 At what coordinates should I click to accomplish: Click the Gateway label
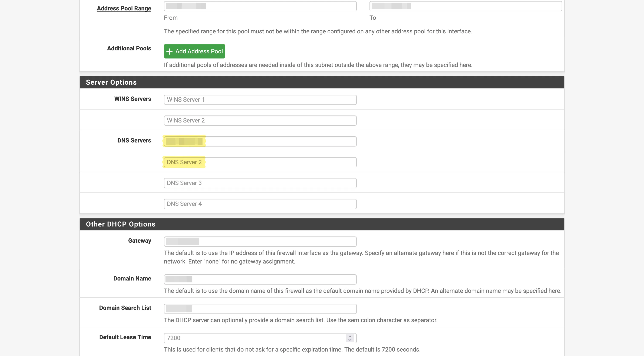[x=140, y=241]
